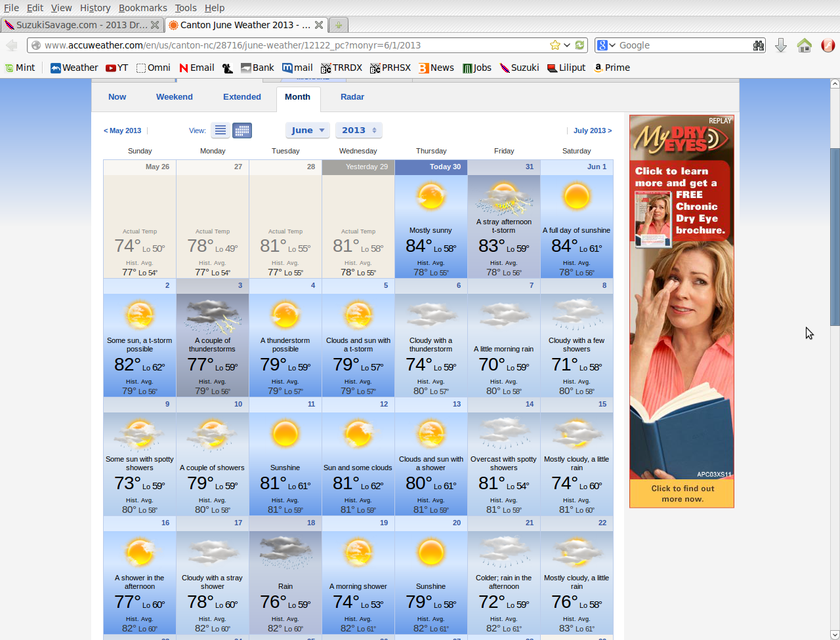840x640 pixels.
Task: Open the June month dropdown
Action: 306,130
